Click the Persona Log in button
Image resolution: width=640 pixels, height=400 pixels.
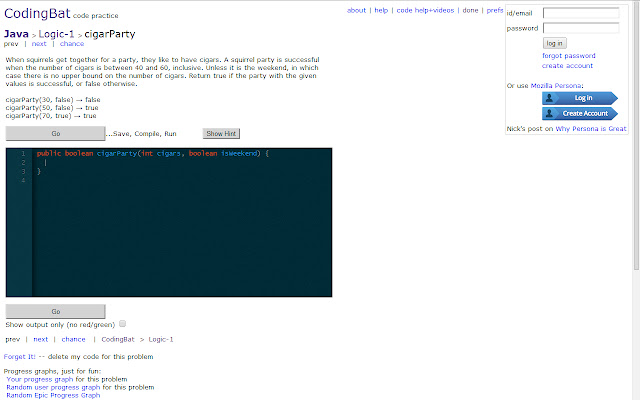point(580,98)
